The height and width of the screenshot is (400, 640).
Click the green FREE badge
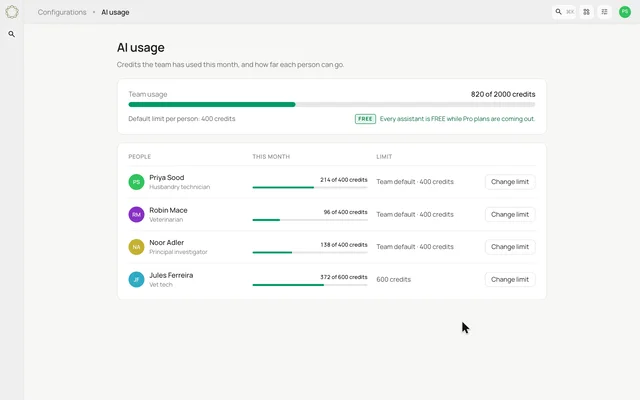(x=365, y=119)
